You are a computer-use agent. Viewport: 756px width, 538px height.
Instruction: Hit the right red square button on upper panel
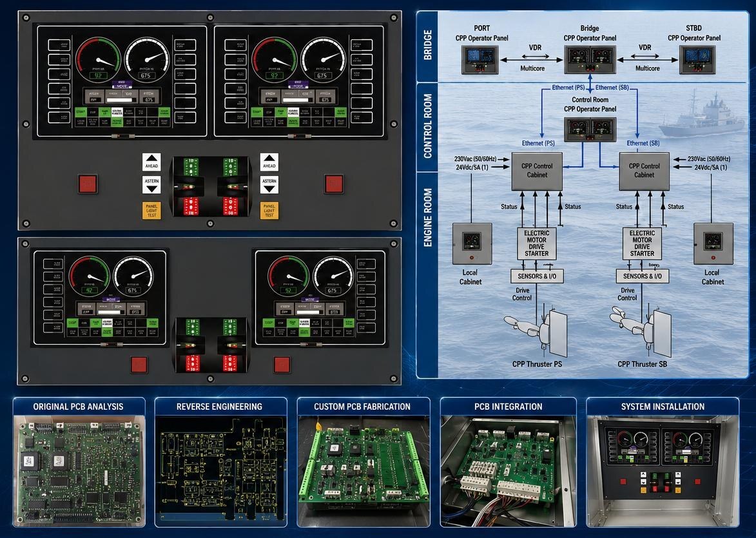334,184
